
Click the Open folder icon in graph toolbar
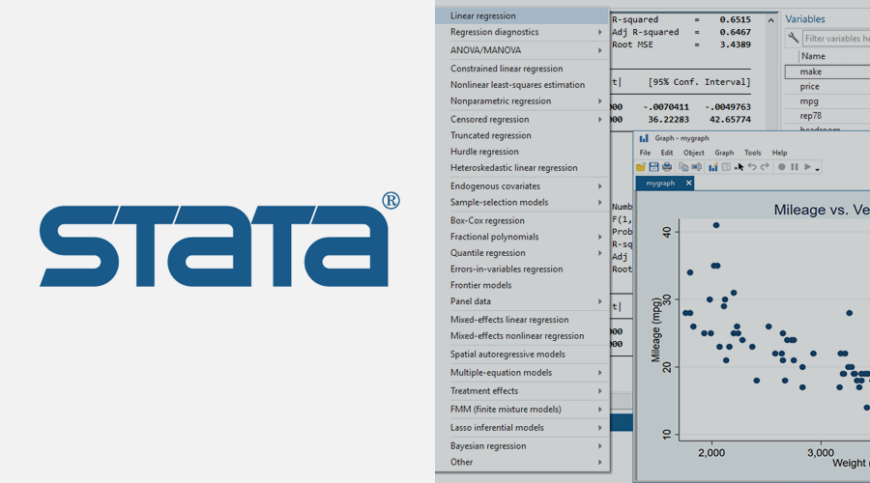[641, 166]
